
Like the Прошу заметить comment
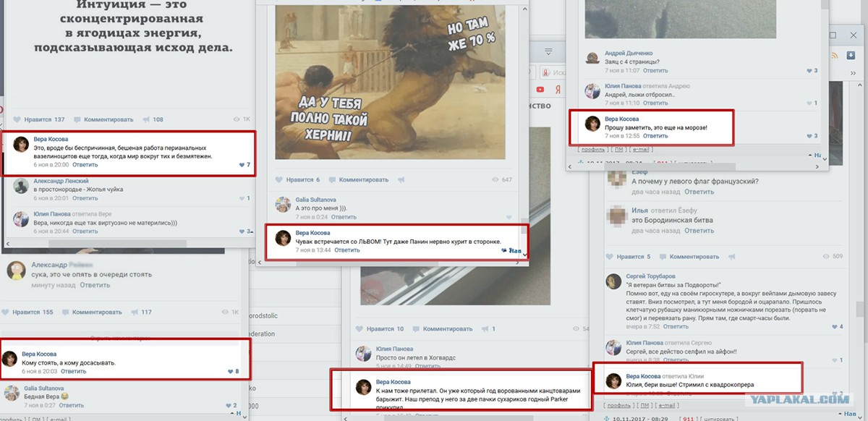pos(812,135)
